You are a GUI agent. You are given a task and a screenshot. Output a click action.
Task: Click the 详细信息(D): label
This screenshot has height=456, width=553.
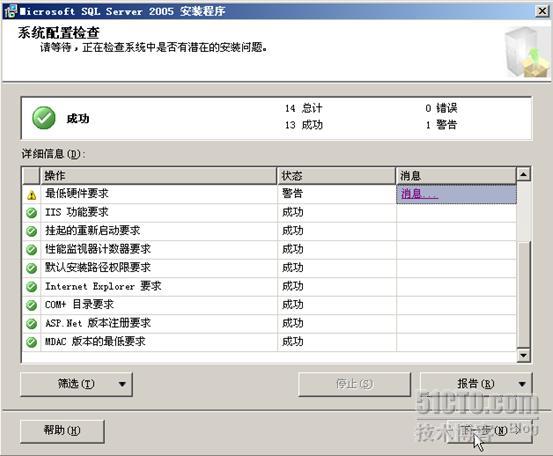coord(54,154)
